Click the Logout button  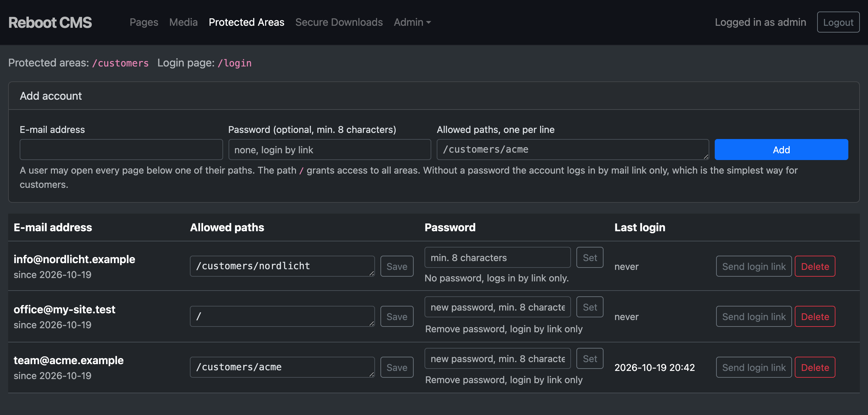(x=838, y=22)
